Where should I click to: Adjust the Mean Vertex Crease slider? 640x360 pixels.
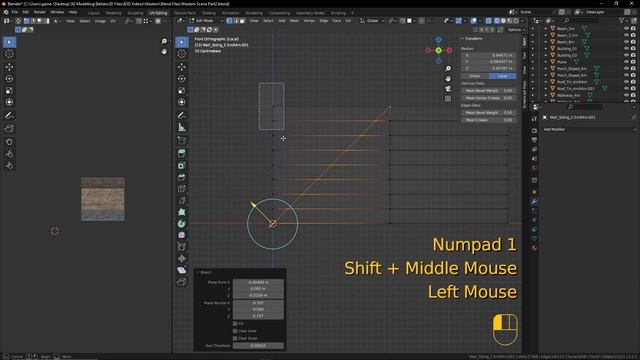[489, 98]
